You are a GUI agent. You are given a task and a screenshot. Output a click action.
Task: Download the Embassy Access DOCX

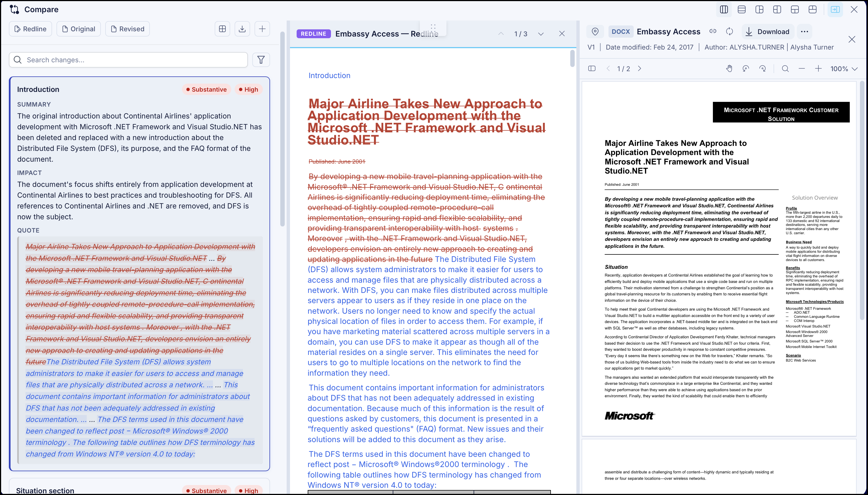tap(768, 32)
